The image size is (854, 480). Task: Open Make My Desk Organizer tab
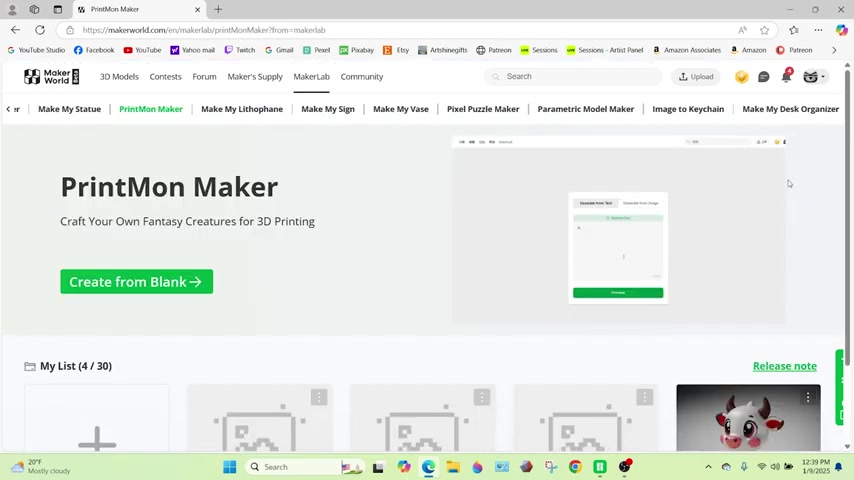[790, 109]
